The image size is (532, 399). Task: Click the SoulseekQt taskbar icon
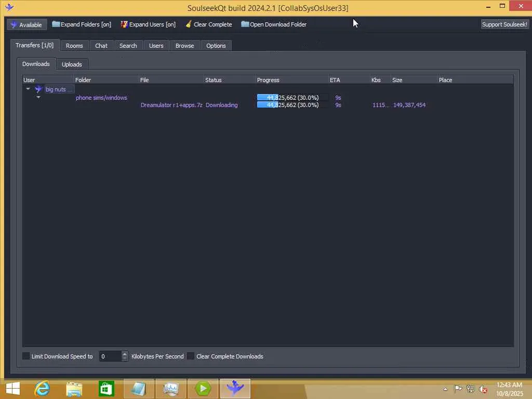[x=235, y=389]
